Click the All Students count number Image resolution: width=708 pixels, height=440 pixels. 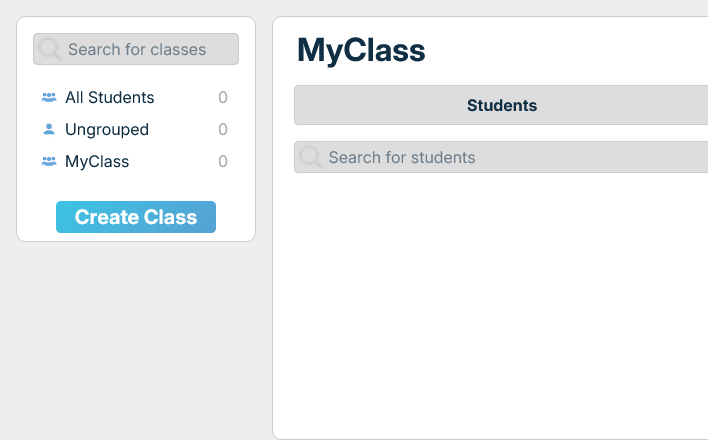coord(223,98)
